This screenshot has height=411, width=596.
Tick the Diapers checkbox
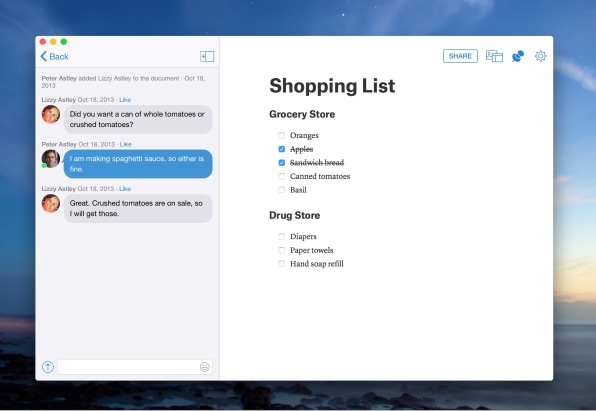coord(282,236)
